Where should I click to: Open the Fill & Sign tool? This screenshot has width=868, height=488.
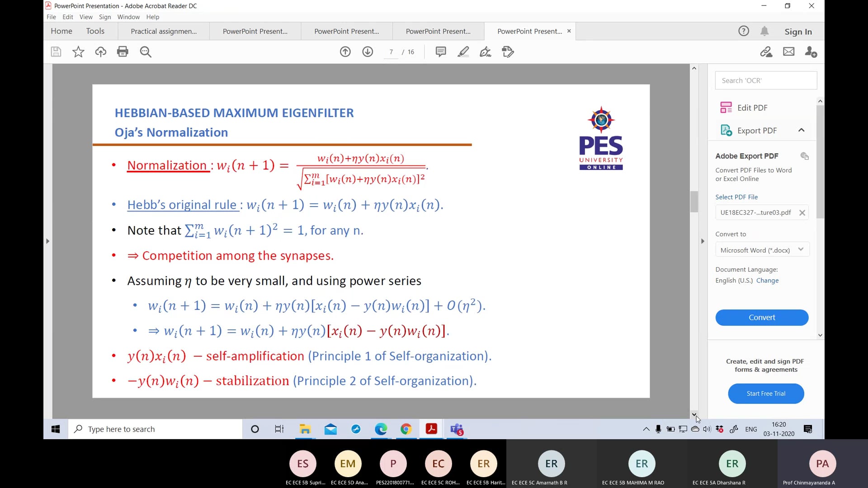(508, 52)
